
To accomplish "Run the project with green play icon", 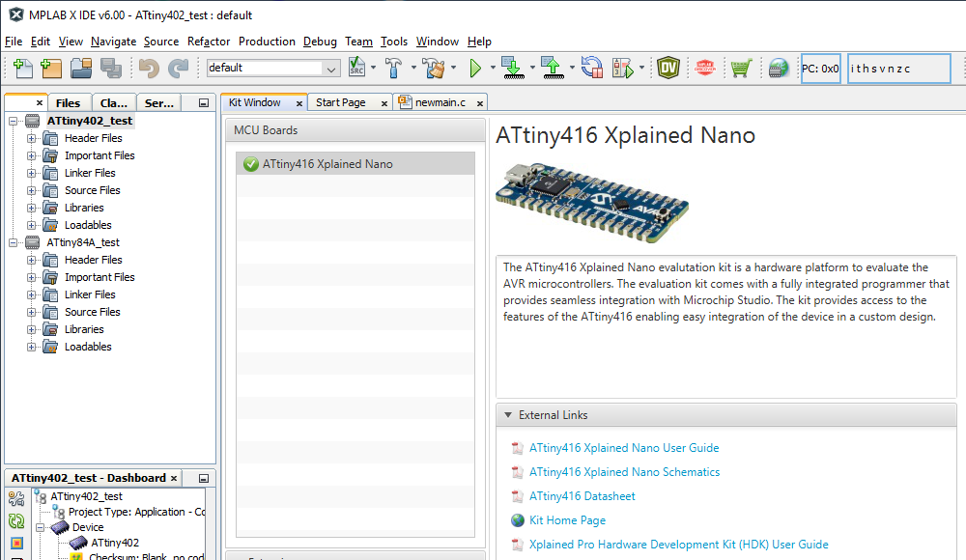I will [x=475, y=68].
